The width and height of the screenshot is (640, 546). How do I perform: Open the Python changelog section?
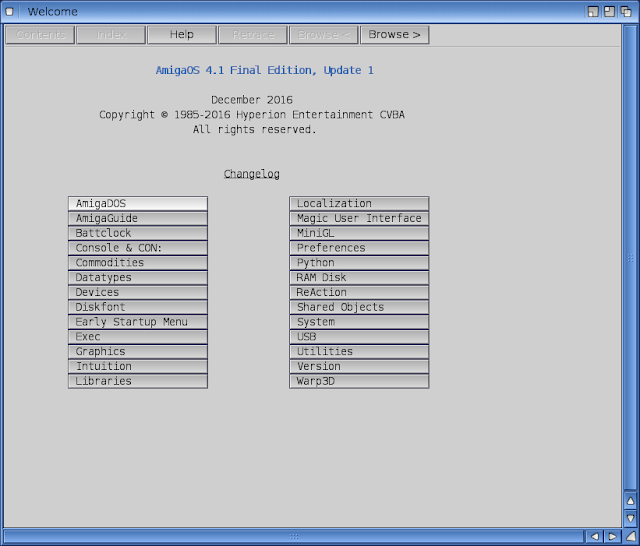(x=359, y=263)
